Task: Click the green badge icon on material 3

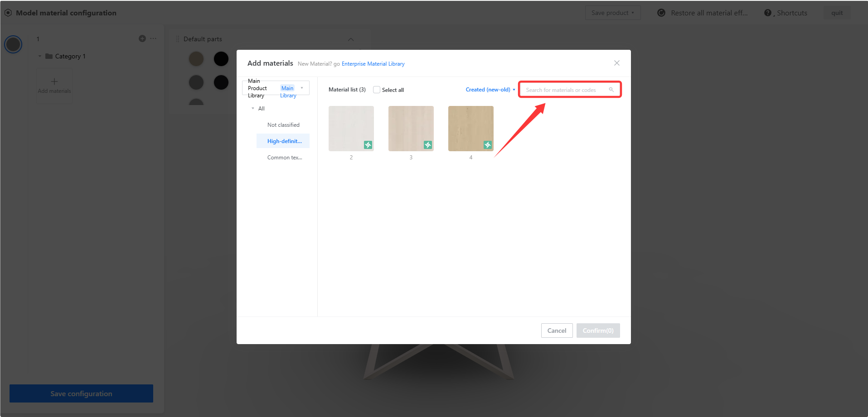Action: click(428, 145)
